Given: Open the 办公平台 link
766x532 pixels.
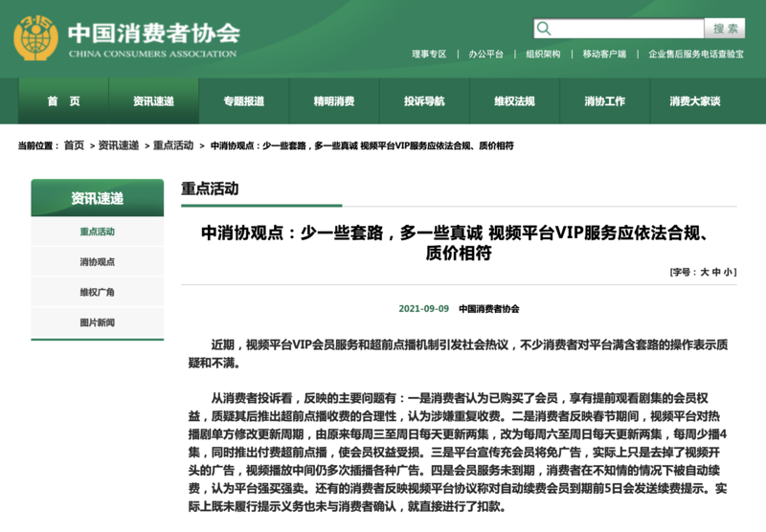Looking at the screenshot, I should 486,55.
